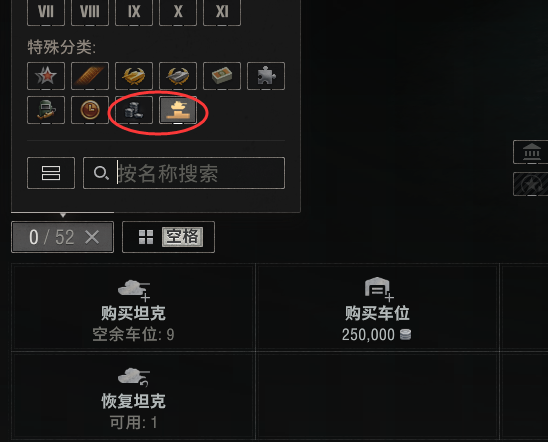This screenshot has width=548, height=442.
Task: Toggle the clock rental filter icon
Action: pyautogui.click(x=90, y=110)
